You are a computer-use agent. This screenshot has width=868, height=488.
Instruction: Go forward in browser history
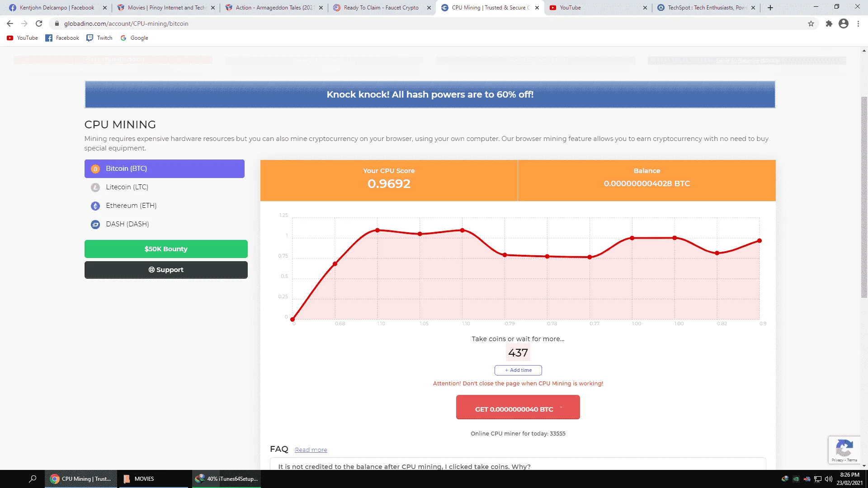pos(24,23)
